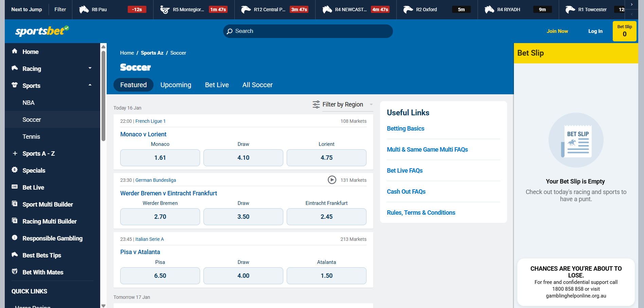Open the Monaco v Lorient match
This screenshot has height=308, width=644.
pyautogui.click(x=143, y=134)
